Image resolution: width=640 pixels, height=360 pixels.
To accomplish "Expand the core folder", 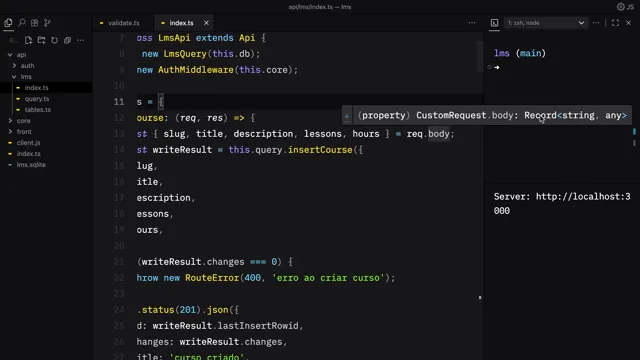I will click(x=23, y=120).
